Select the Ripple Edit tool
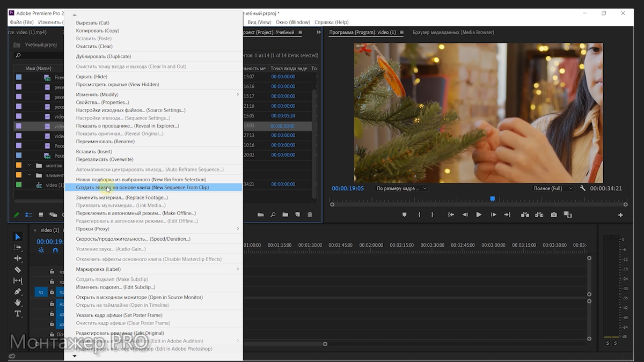The image size is (644, 362). tap(18, 258)
